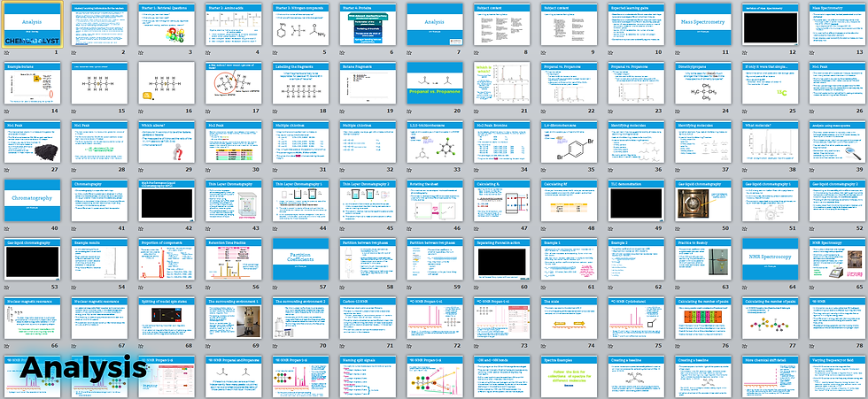Select slide 54 Example results thumbnail
The image size is (868, 399).
(x=98, y=258)
